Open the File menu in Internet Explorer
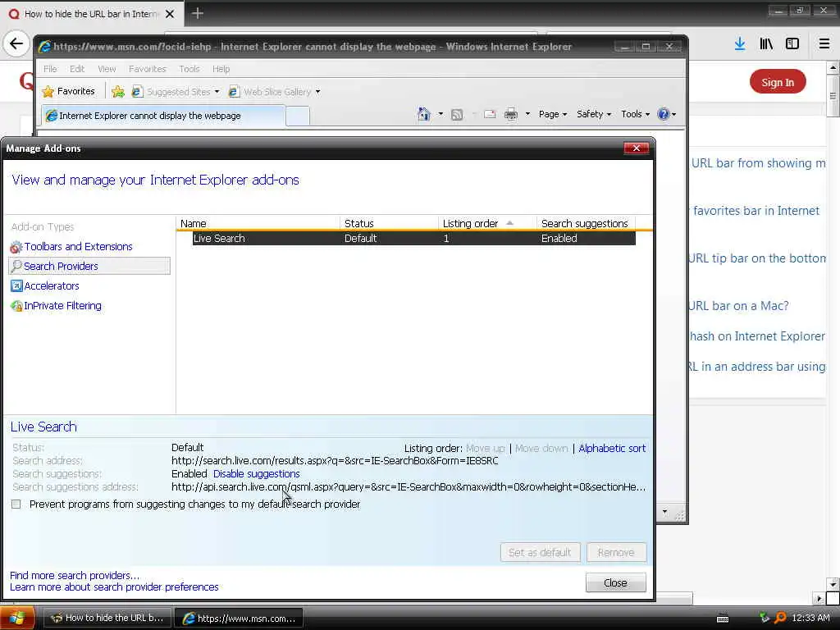This screenshot has height=630, width=840. [x=50, y=69]
